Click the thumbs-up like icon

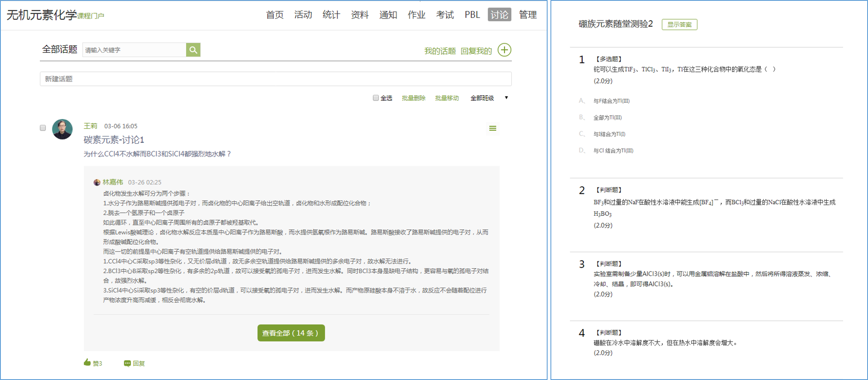[x=87, y=362]
